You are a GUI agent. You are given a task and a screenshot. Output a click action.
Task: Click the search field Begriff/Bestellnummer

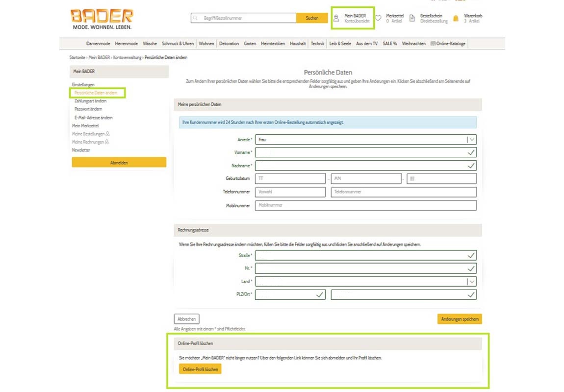[248, 18]
